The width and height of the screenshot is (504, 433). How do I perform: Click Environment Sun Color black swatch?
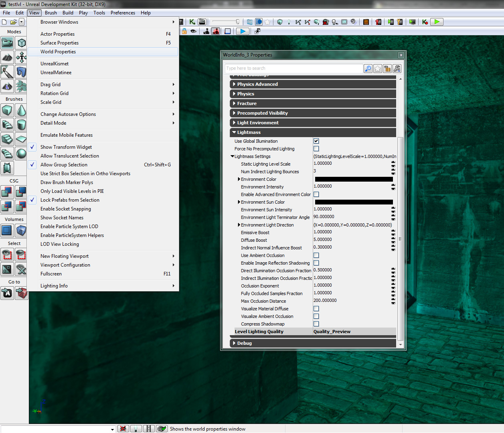[354, 202]
